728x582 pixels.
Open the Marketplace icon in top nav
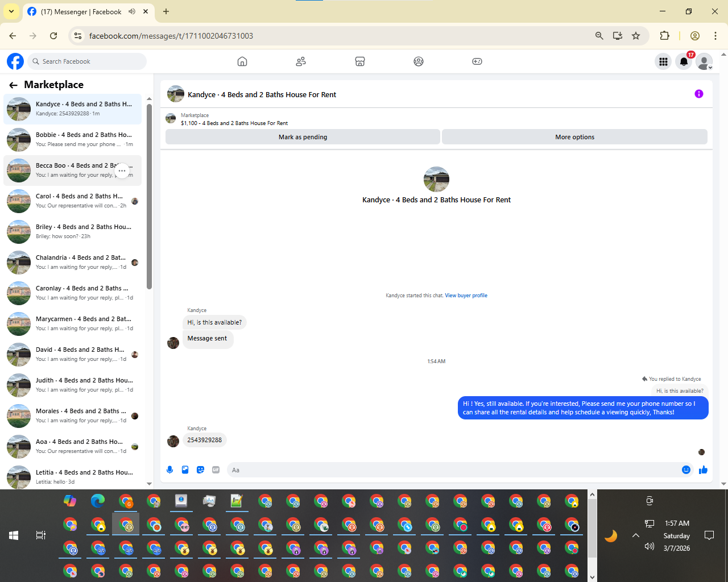pyautogui.click(x=360, y=61)
